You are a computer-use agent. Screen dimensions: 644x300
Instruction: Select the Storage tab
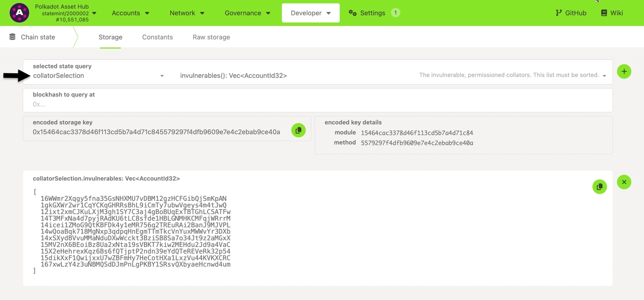(x=110, y=37)
